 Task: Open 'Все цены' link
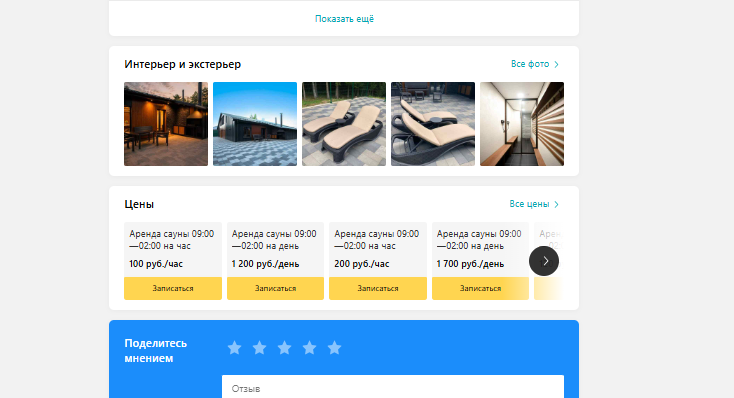(529, 204)
